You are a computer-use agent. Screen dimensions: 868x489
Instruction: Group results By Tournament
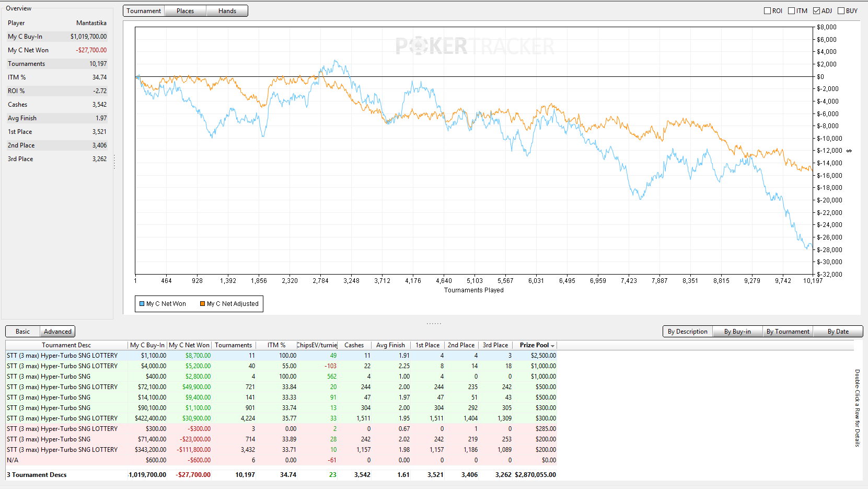point(788,332)
